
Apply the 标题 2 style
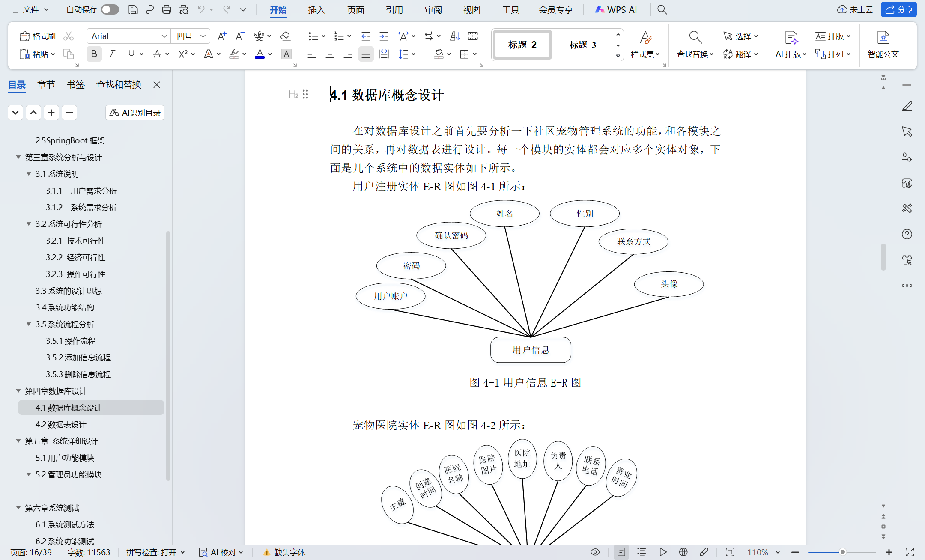pos(522,45)
